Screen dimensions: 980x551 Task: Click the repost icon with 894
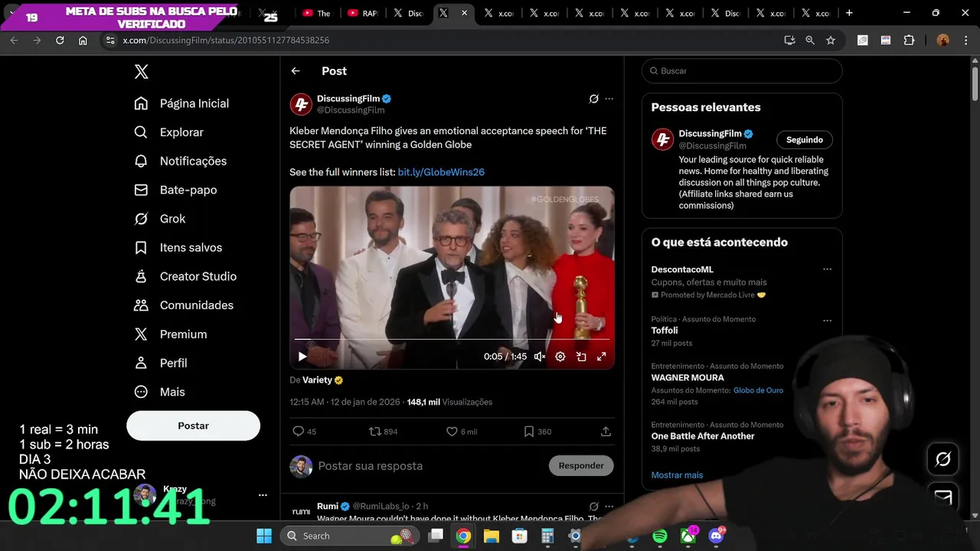point(384,432)
